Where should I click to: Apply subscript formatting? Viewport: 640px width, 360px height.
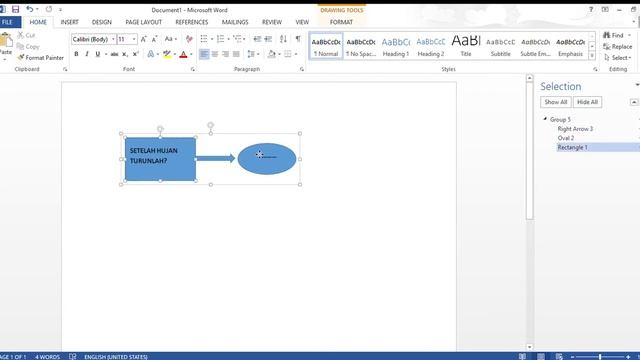[x=125, y=54]
